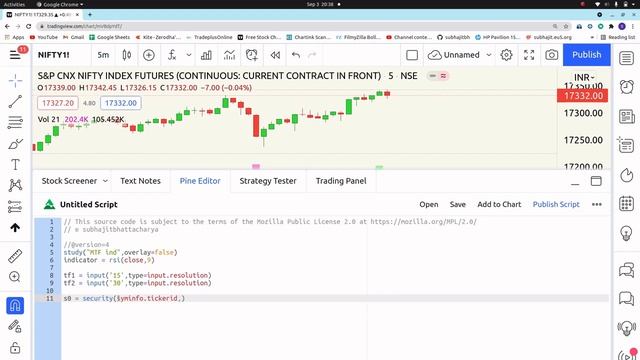The width and height of the screenshot is (640, 360).
Task: Open the news panel icon
Action: [626, 116]
